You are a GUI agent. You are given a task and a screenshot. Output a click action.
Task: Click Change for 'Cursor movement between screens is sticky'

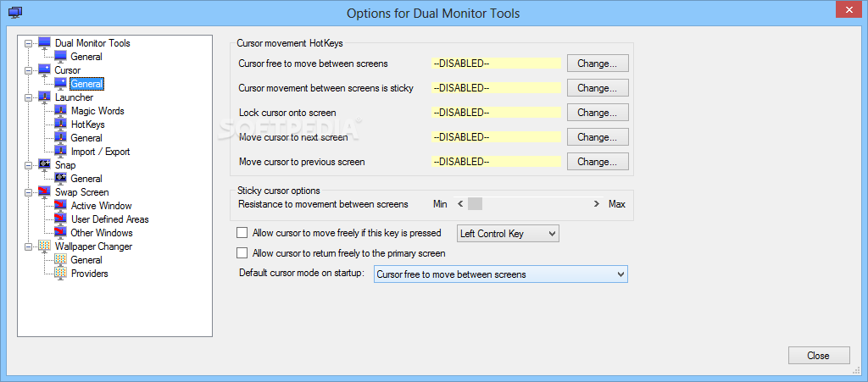pyautogui.click(x=598, y=88)
